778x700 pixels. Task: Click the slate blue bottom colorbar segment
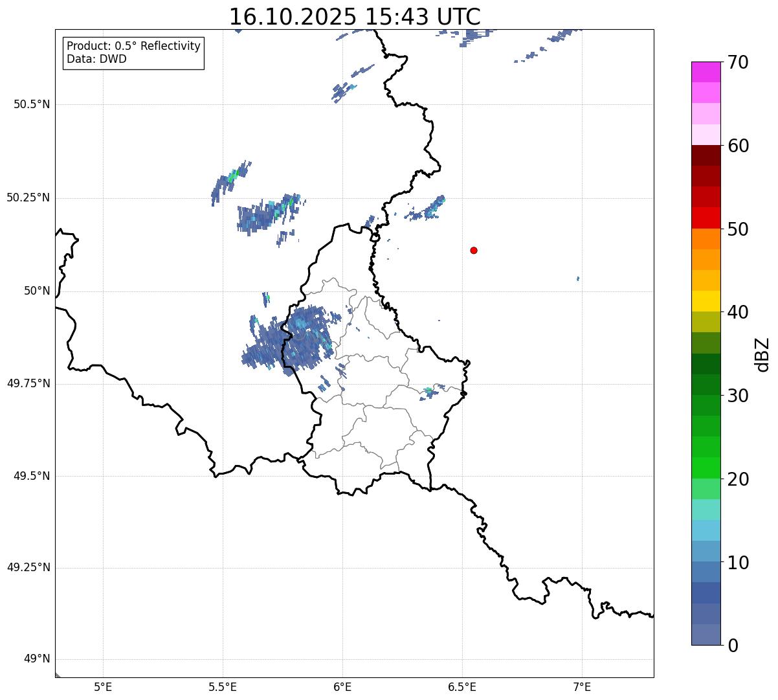click(706, 635)
